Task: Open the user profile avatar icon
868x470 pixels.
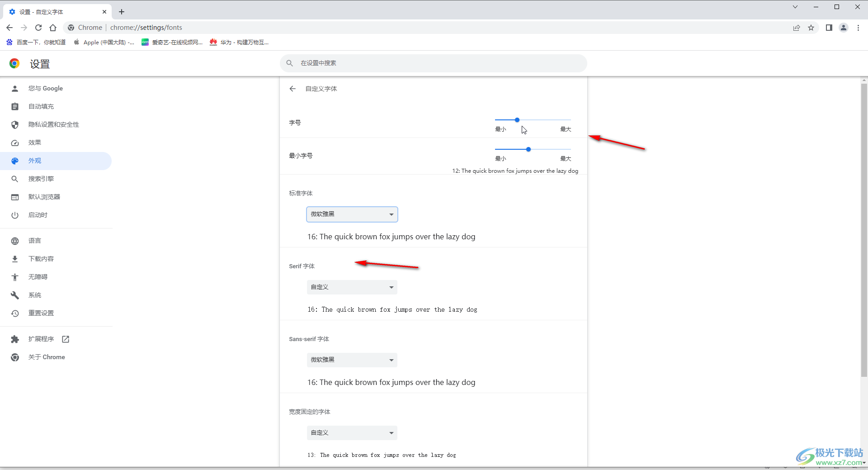Action: click(844, 28)
